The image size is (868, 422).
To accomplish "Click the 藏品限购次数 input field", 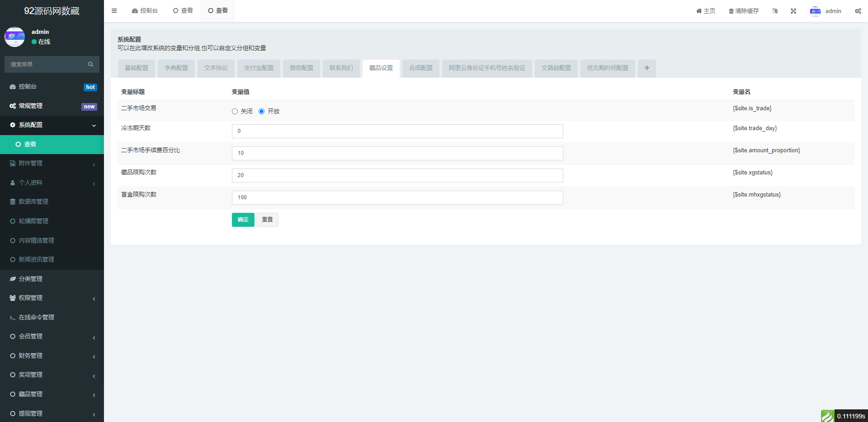I will [397, 175].
